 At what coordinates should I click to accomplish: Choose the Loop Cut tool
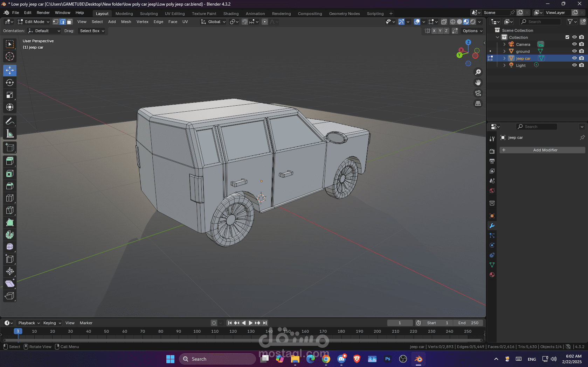point(10,198)
